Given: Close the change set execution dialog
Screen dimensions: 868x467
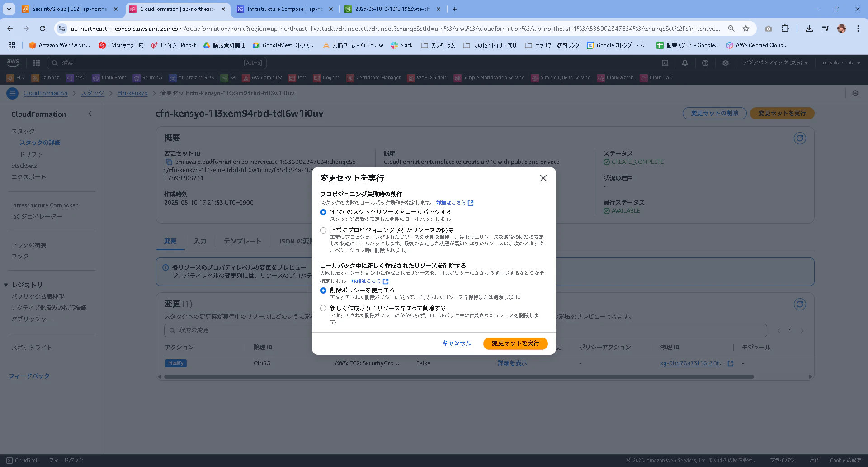Looking at the screenshot, I should click(543, 178).
